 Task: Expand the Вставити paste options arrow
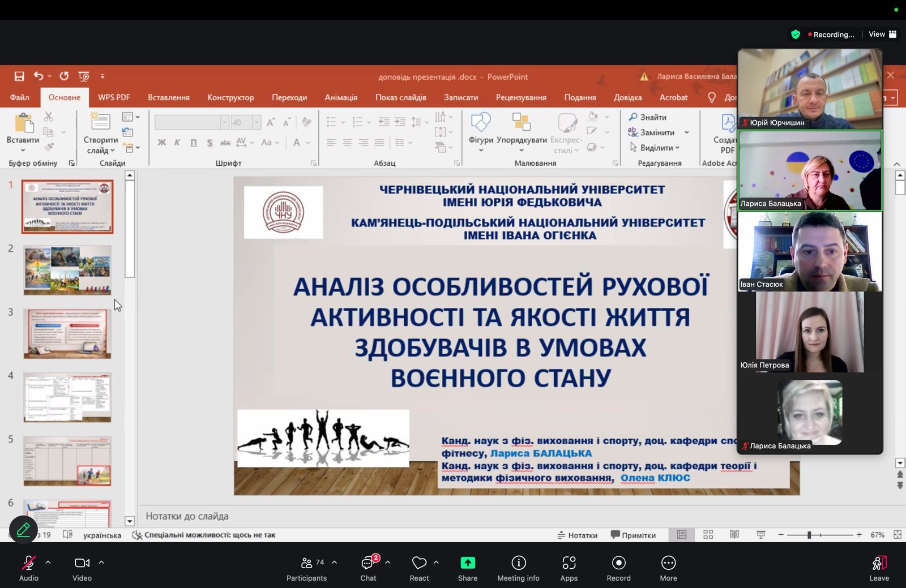tap(23, 151)
